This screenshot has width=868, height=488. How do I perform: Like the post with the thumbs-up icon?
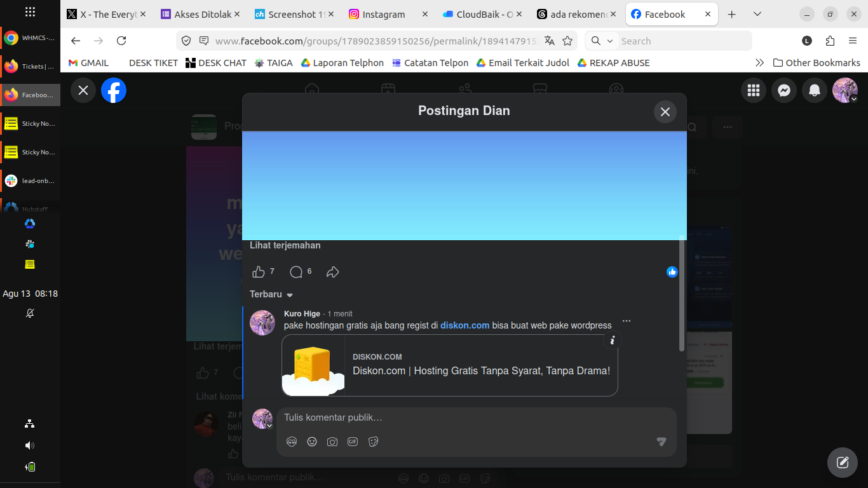click(x=258, y=272)
